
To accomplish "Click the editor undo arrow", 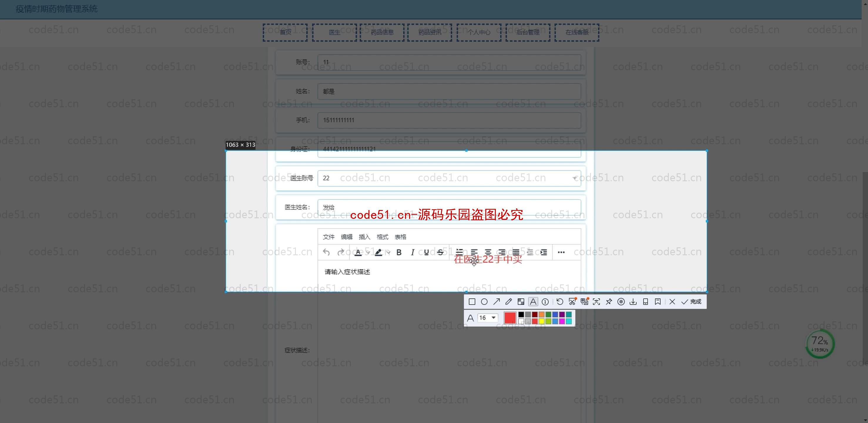I will click(x=326, y=252).
